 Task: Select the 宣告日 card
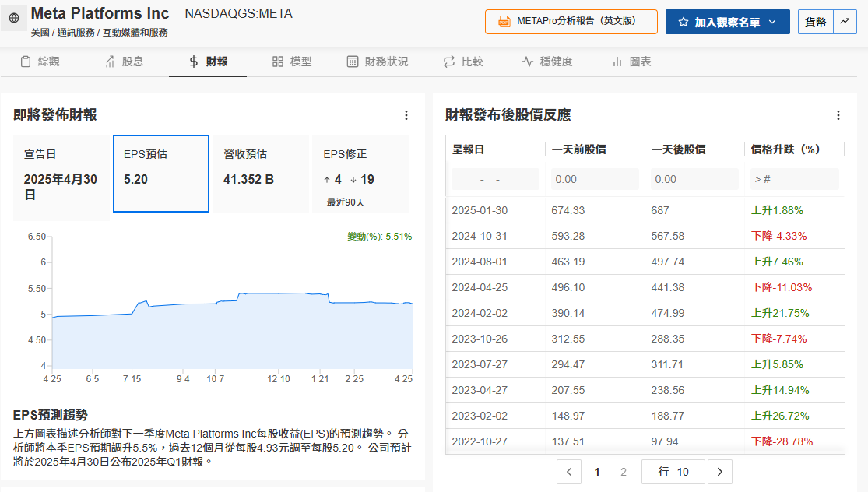coord(61,177)
